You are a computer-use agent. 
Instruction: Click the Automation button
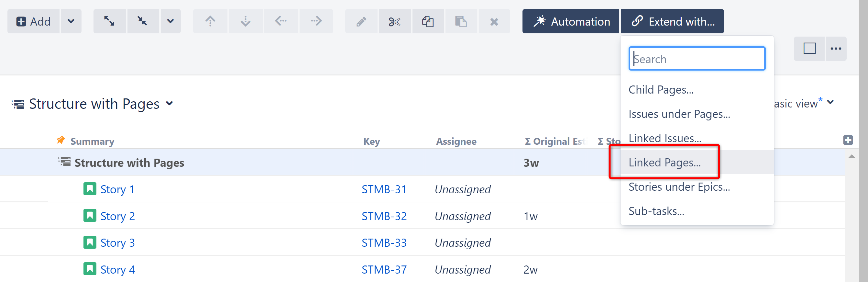click(571, 21)
